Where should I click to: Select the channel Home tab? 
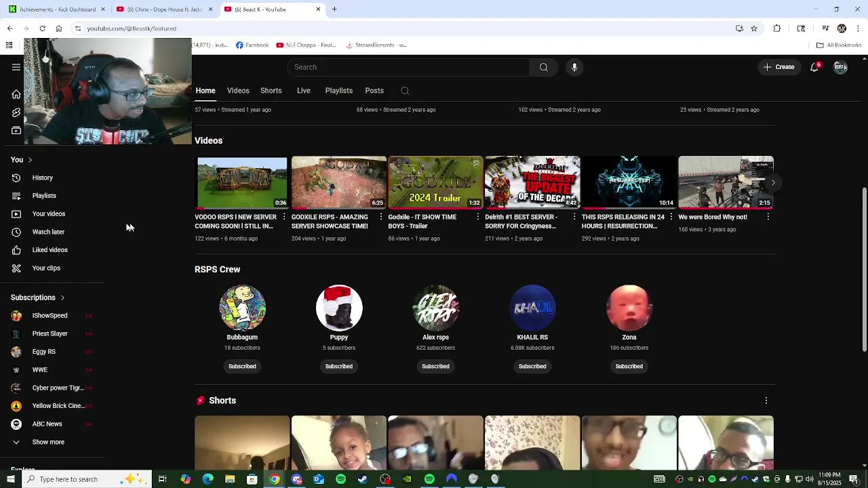tap(205, 91)
